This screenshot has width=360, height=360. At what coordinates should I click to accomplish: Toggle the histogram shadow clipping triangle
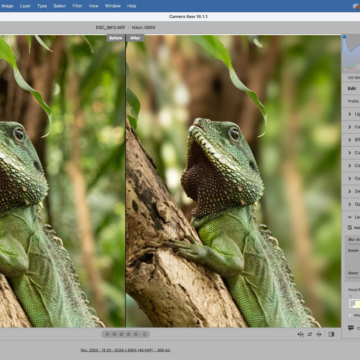[344, 37]
